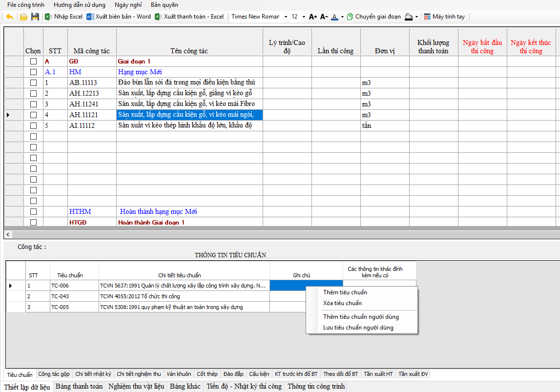560x392 pixels.
Task: Open the Bảng thanh toán sheet tab
Action: (79, 387)
